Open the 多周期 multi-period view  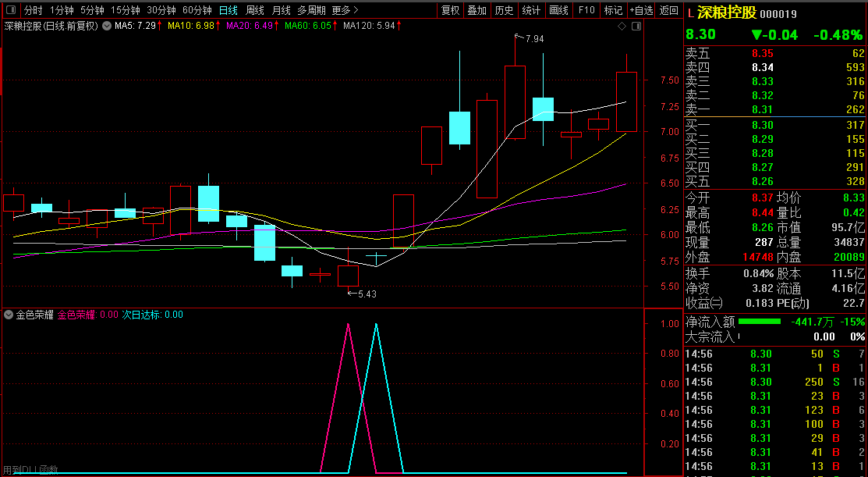(x=311, y=10)
